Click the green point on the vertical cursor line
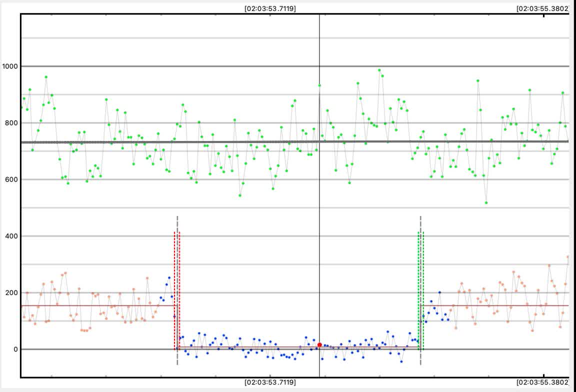Image resolution: width=576 pixels, height=392 pixels. [319, 85]
